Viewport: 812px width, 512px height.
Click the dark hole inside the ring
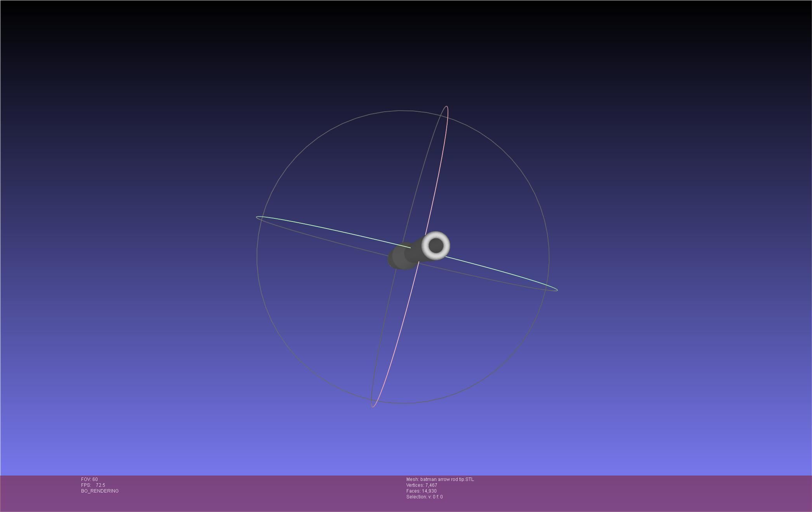pos(436,245)
